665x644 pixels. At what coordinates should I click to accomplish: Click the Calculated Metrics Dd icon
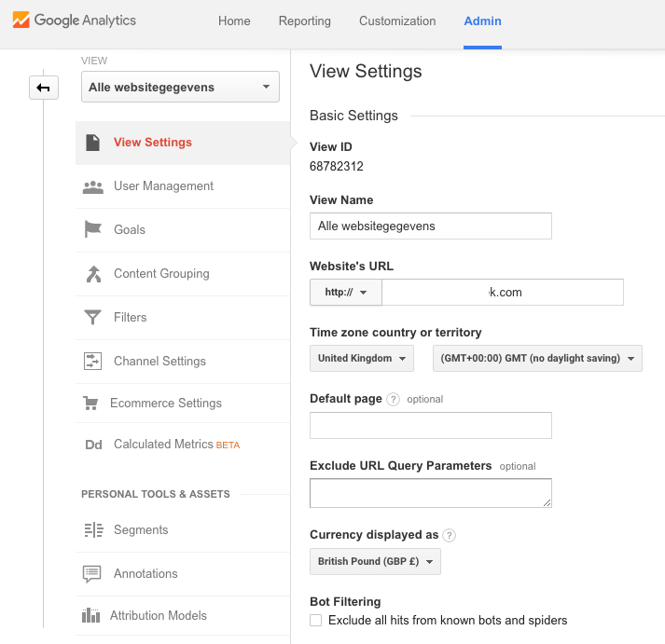[x=93, y=445]
